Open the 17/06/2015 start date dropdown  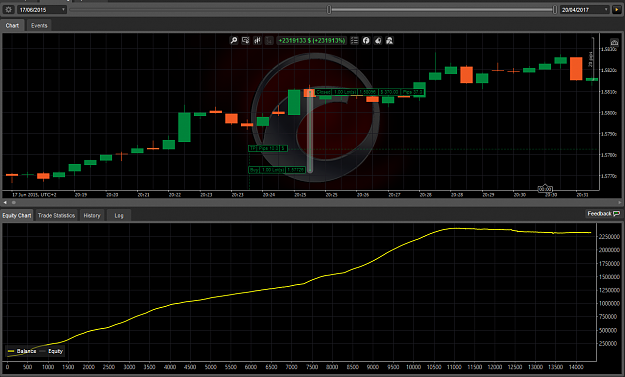coord(41,10)
